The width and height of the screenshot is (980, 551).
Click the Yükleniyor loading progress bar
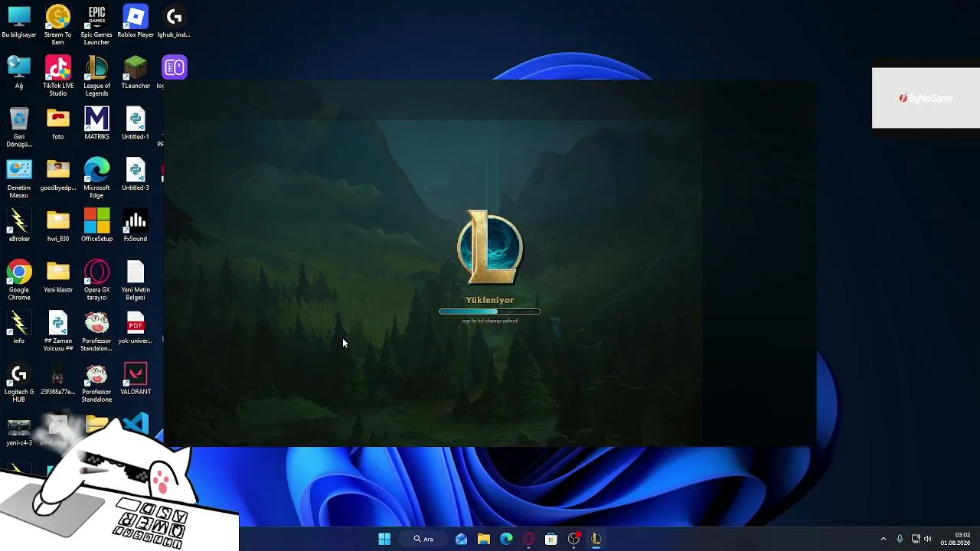(x=490, y=311)
